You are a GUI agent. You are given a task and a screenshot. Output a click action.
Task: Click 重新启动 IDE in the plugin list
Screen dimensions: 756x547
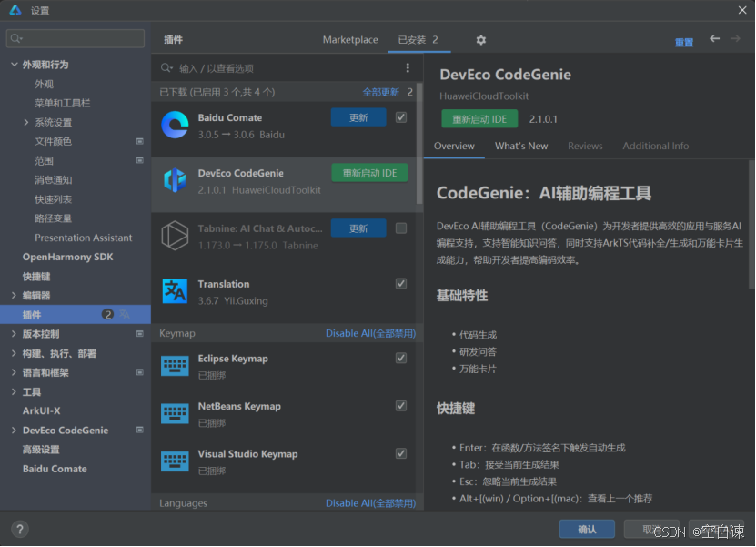coord(369,173)
